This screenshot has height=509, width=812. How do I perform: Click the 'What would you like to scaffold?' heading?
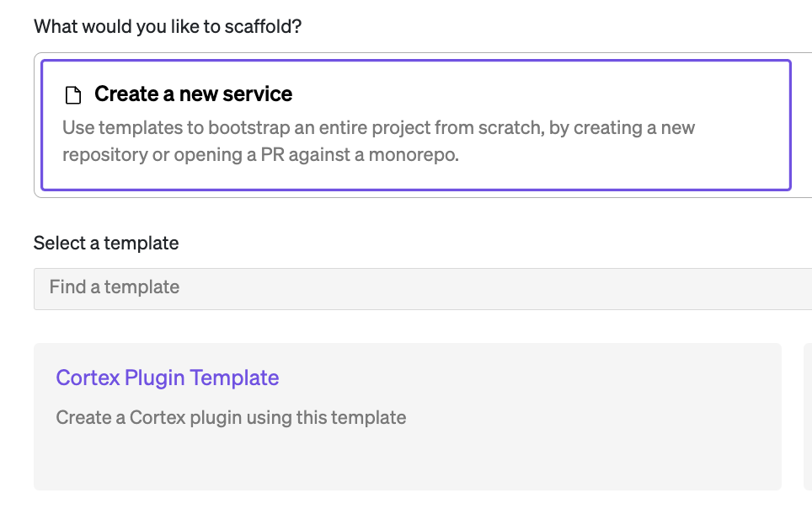click(168, 26)
